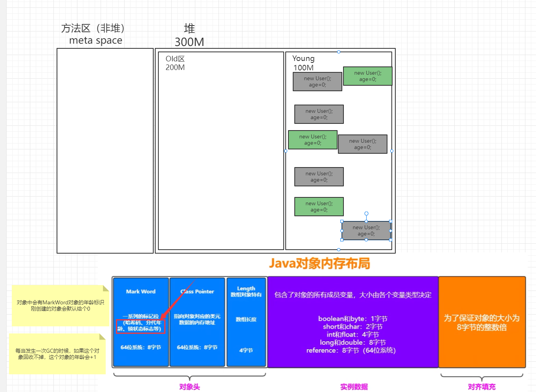Click the "long和double: 8字节" line
Screen dimensions: 536x392
[353, 342]
